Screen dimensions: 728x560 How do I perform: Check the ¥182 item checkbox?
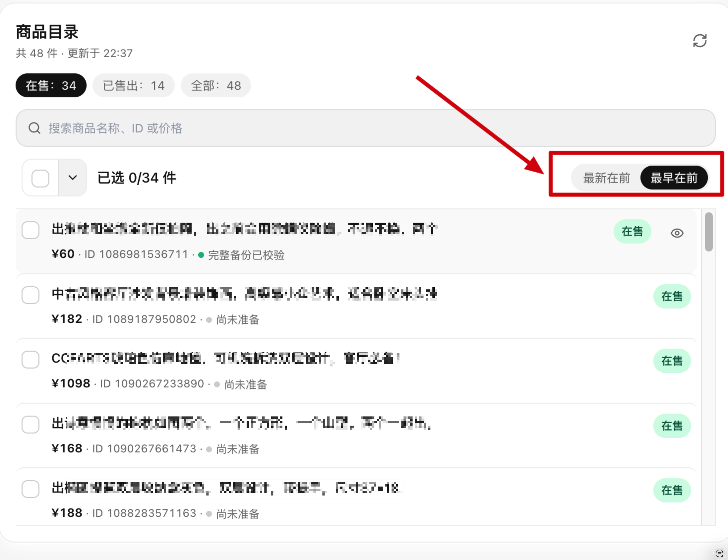click(x=30, y=295)
